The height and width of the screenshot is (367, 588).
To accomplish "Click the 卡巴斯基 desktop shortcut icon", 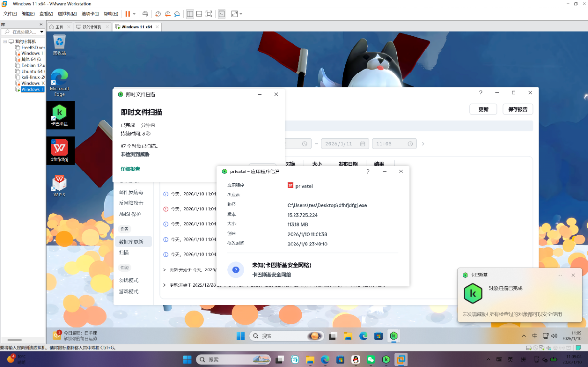I will pos(60,115).
